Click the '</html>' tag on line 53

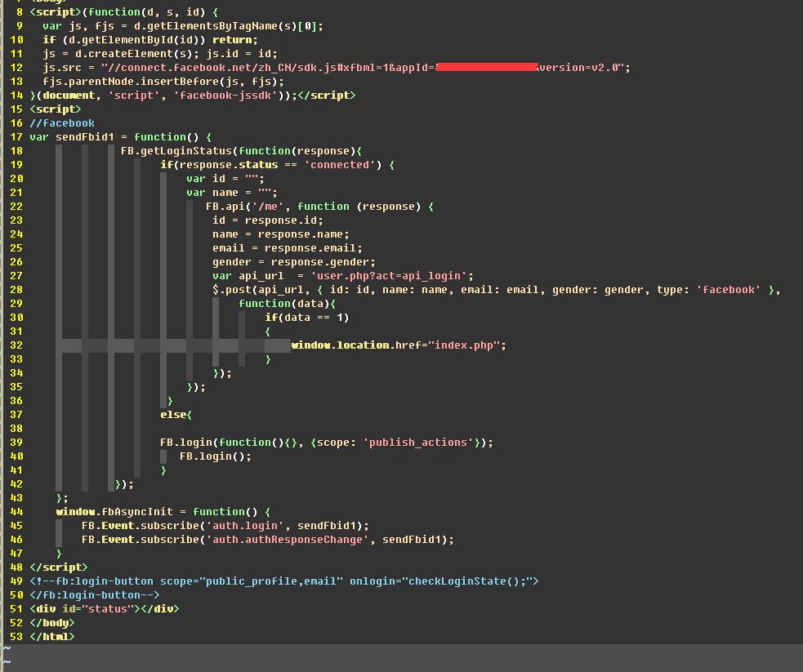tap(52, 635)
